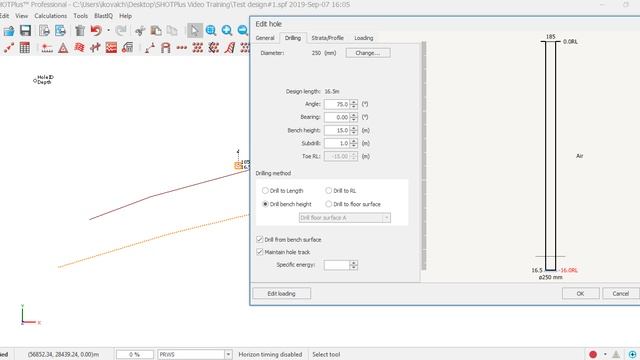
Task: Select the Drill to Length radio button
Action: click(265, 191)
